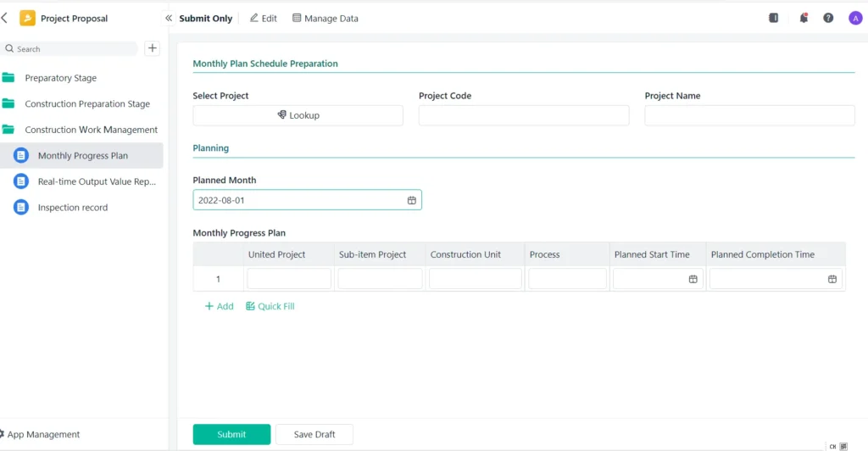Open calendar for Planned Completion Time cell
868x451 pixels.
pos(832,279)
